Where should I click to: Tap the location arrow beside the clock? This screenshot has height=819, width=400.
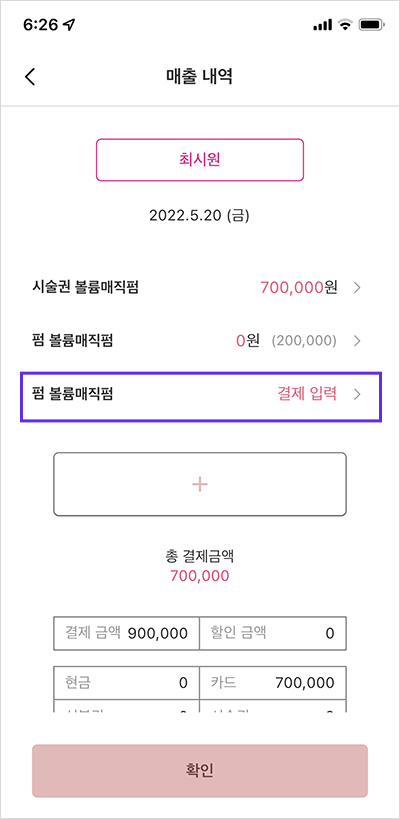pos(68,25)
